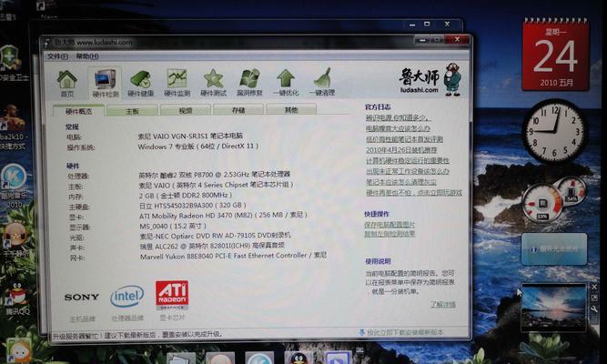607x364 pixels.
Task: Open the 帮助(H) menu
Action: click(87, 56)
